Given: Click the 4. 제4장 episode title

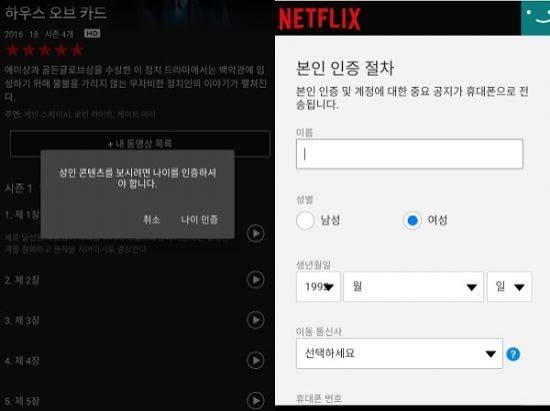Looking at the screenshot, I should (22, 361).
